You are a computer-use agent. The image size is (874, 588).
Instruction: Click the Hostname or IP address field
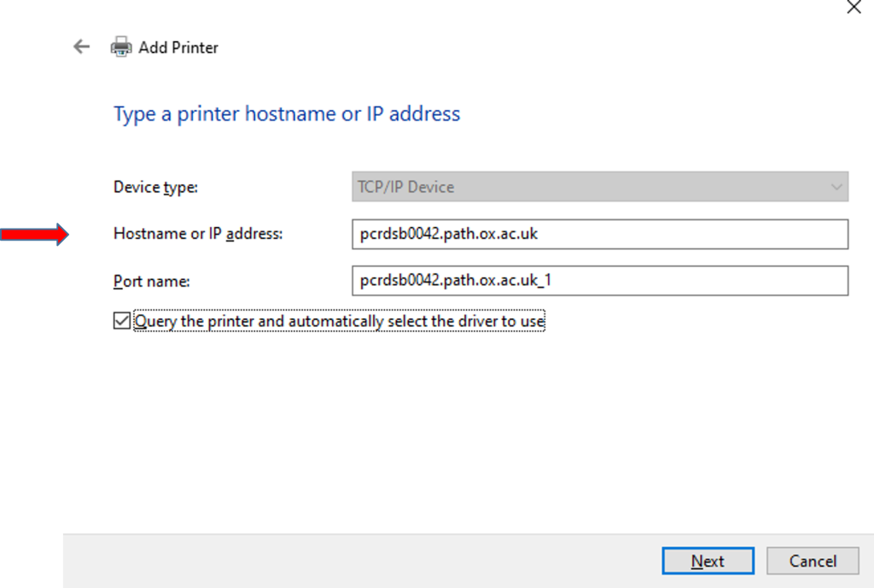pos(600,234)
